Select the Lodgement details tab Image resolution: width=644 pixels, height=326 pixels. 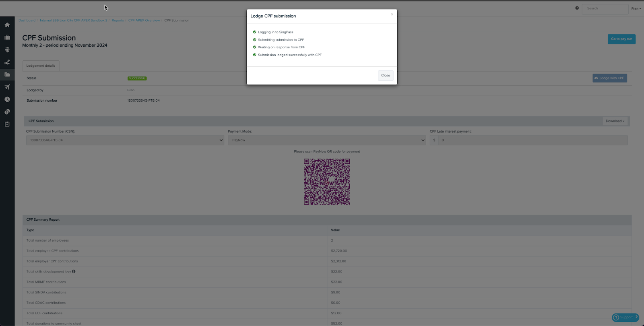(x=41, y=66)
